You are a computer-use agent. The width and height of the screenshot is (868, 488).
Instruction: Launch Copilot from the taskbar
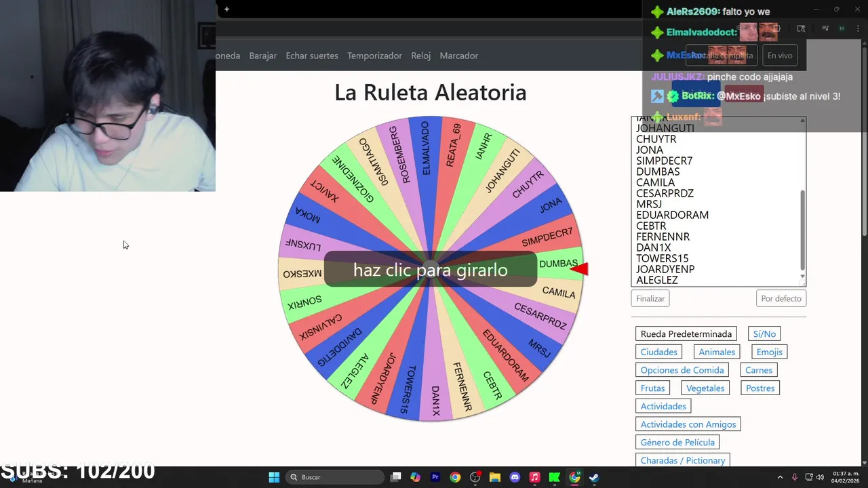tap(416, 477)
